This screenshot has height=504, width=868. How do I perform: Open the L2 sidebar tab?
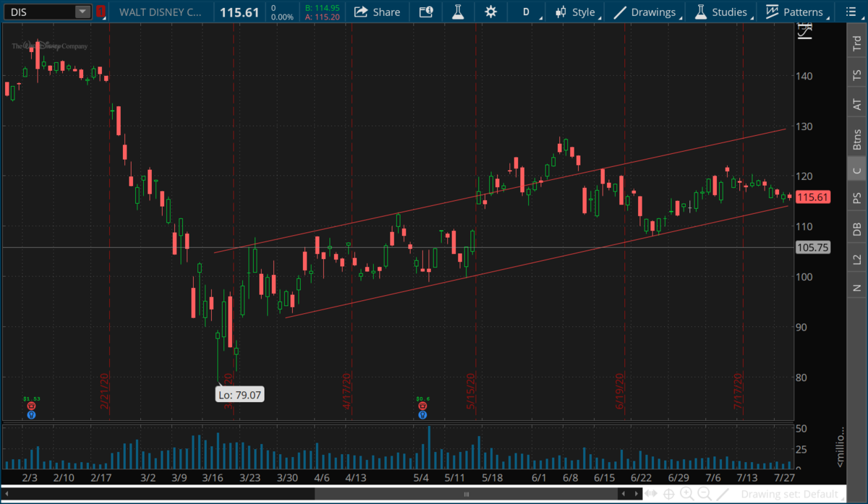[x=857, y=259]
